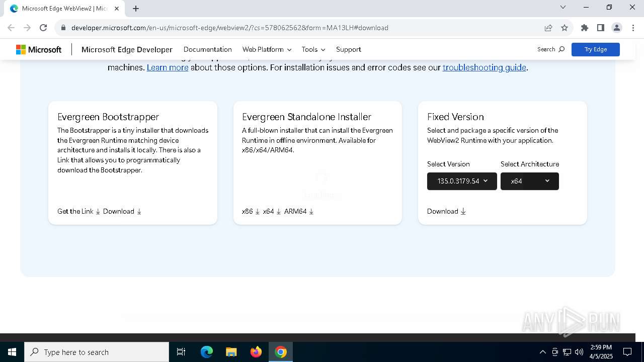The width and height of the screenshot is (644, 362).
Task: Open the Windows Start menu
Action: coord(12,352)
